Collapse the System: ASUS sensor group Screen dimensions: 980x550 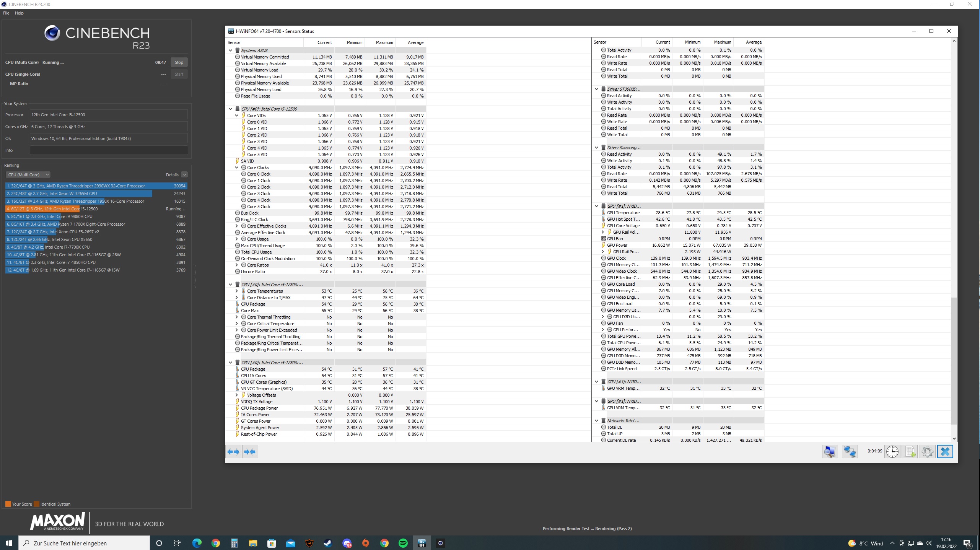230,50
